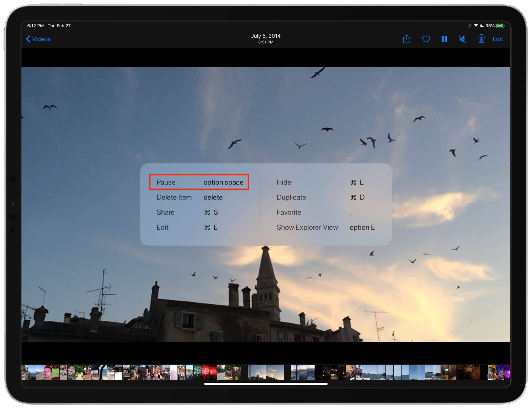
Task: Select Delete Item shortcut entry
Action: [190, 197]
